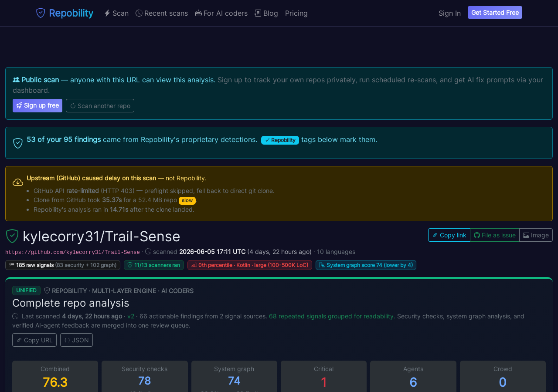This screenshot has height=392, width=558.
Task: Select the Agents 6 score card
Action: coord(413,376)
